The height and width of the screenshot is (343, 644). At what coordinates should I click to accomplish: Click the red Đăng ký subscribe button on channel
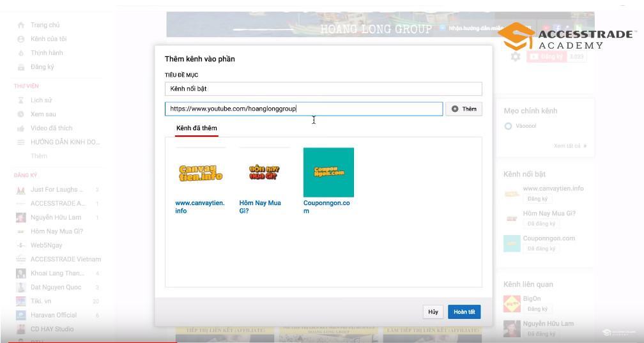click(x=547, y=57)
